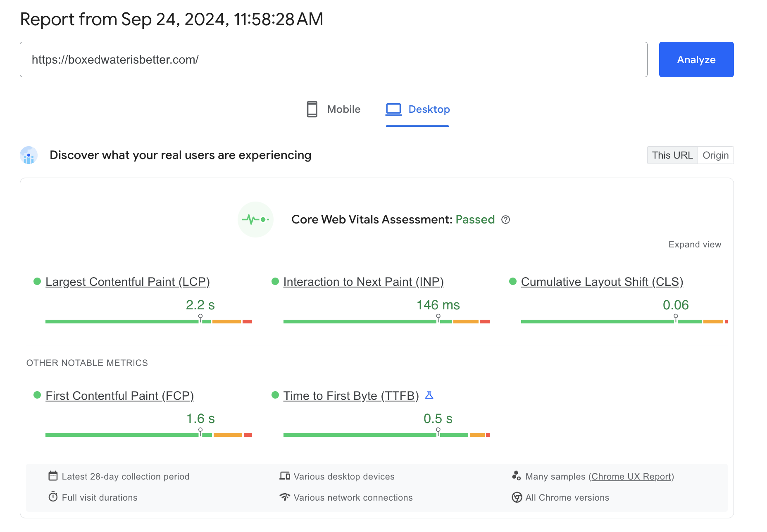Click the mobile phone icon
This screenshot has height=532, width=767.
click(x=312, y=109)
